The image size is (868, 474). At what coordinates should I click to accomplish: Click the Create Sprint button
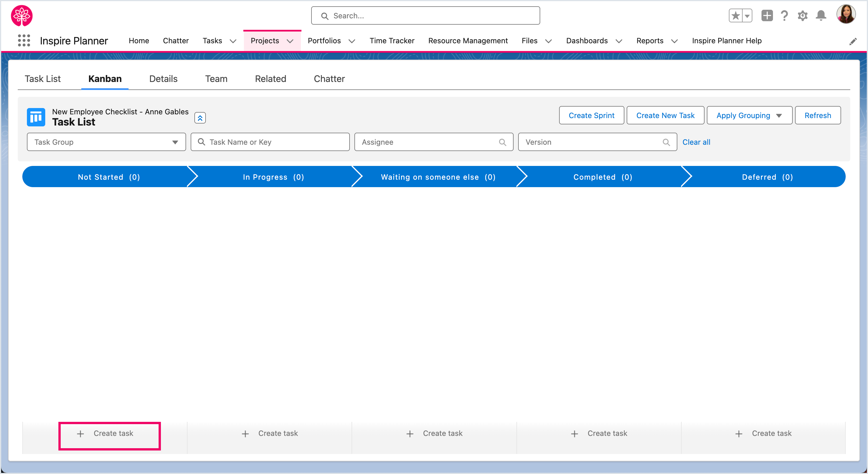[591, 115]
